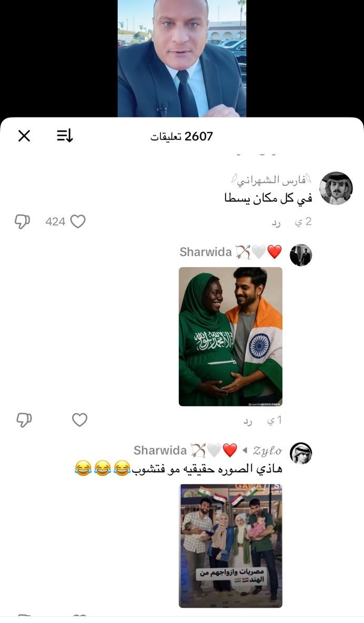The image size is (364, 623).
Task: Open the comment sort options icon
Action: pyautogui.click(x=65, y=136)
